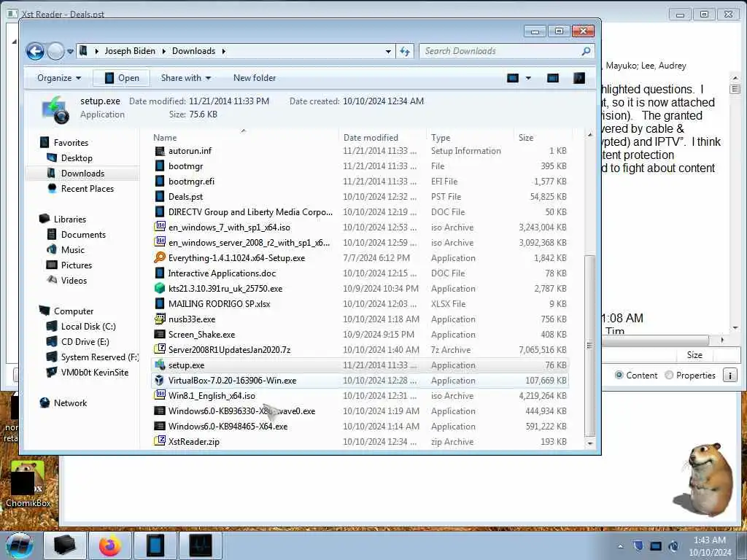747x560 pixels.
Task: Click the search magnifier icon
Action: point(586,51)
